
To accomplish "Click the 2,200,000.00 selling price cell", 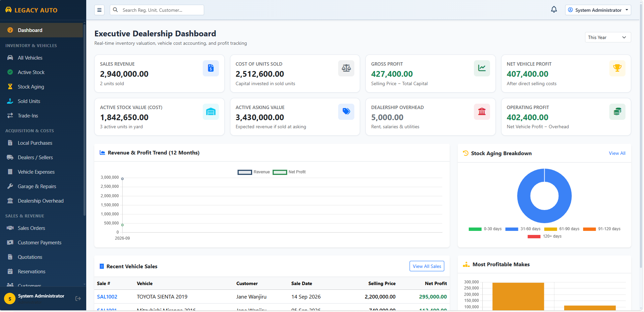I will click(380, 297).
